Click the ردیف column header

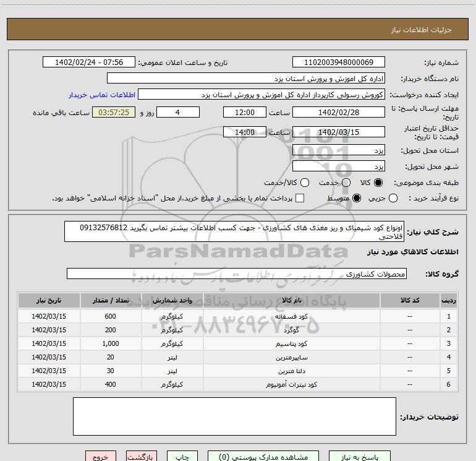[449, 300]
